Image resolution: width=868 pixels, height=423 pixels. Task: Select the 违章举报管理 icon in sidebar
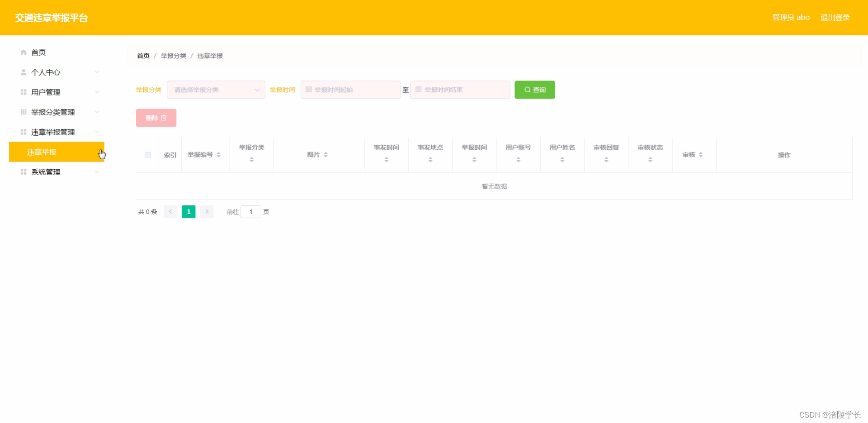pyautogui.click(x=23, y=132)
